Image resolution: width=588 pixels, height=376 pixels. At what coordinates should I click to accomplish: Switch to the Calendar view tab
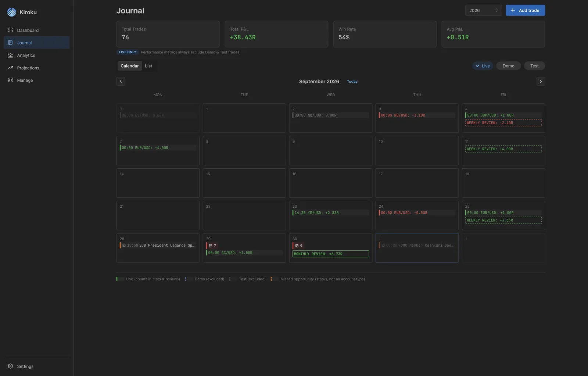130,66
